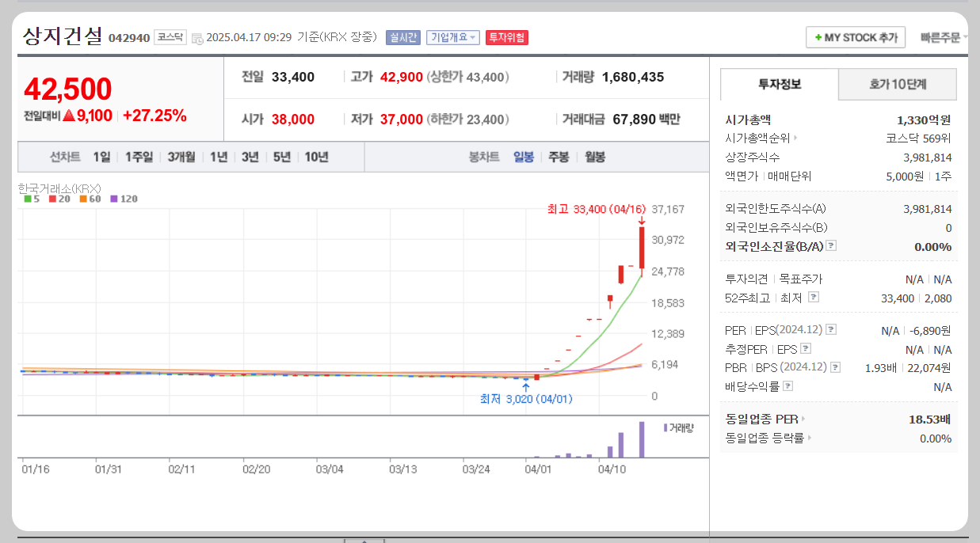Click the 저가 37,000 value
980x543 pixels.
pyautogui.click(x=402, y=120)
